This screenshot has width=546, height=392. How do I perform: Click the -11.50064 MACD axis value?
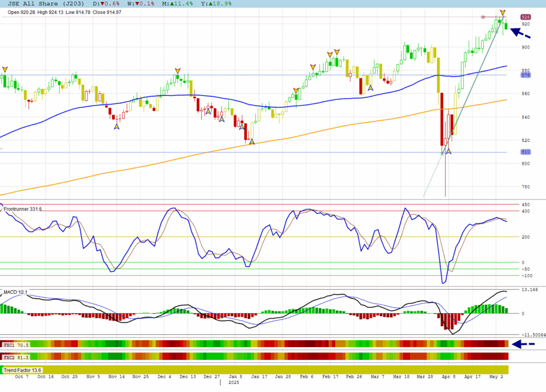[533, 335]
